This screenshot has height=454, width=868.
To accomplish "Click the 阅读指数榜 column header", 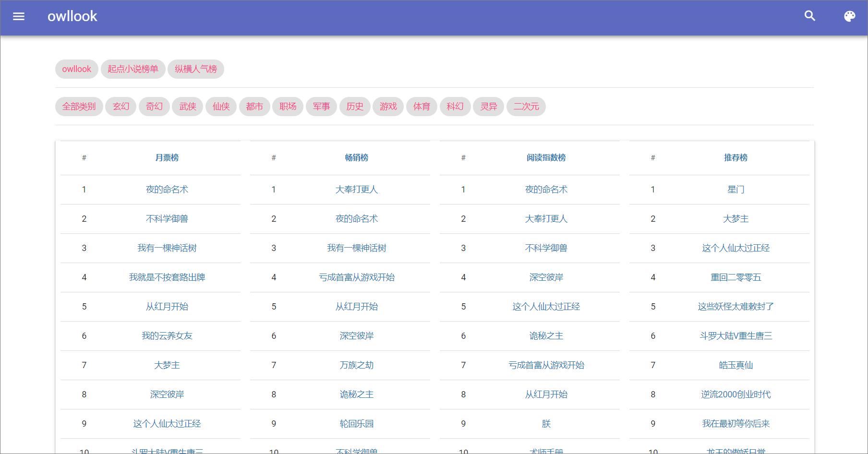I will click(x=546, y=157).
